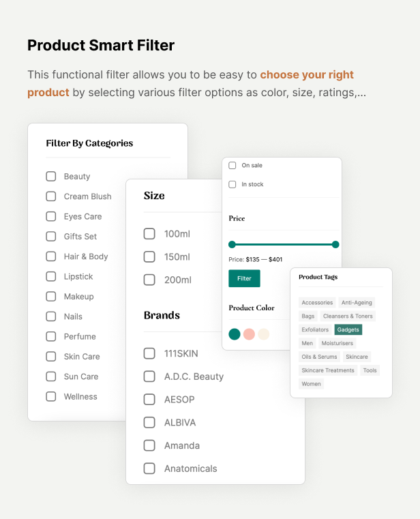The image size is (420, 519).
Task: Click the right price slider handle
Action: [x=335, y=245]
